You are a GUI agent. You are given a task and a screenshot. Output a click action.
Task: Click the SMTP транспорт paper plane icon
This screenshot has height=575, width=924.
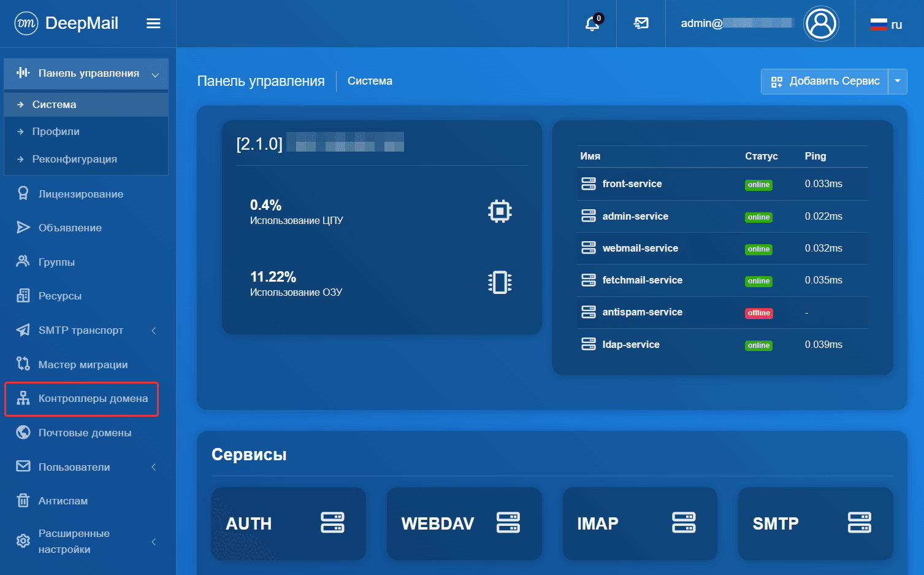(x=23, y=330)
